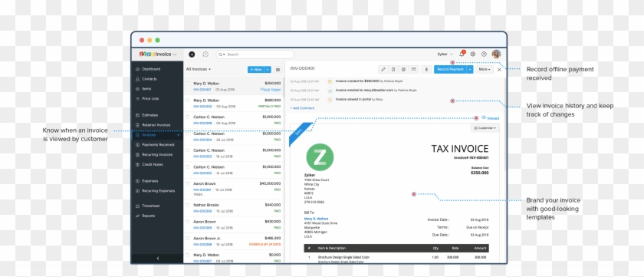Select the Nathan Brooks invoice checkbox
Viewport: 644px width, 277px height.
coord(187,205)
